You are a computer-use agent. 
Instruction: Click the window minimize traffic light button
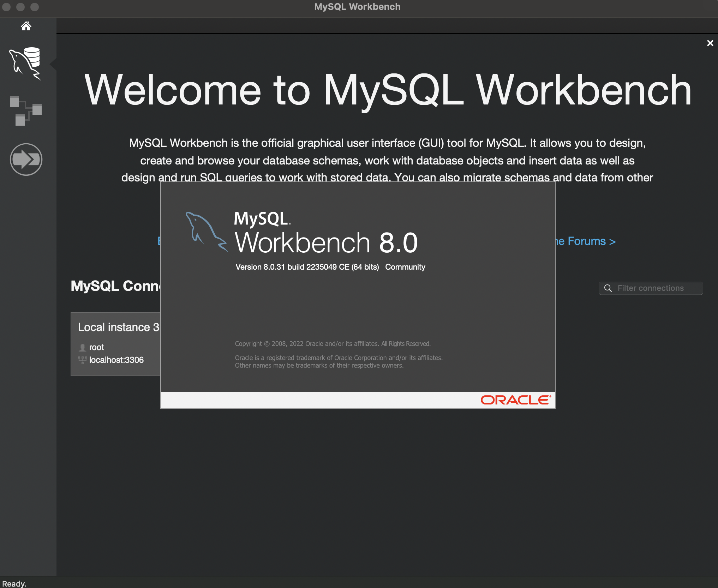coord(20,7)
